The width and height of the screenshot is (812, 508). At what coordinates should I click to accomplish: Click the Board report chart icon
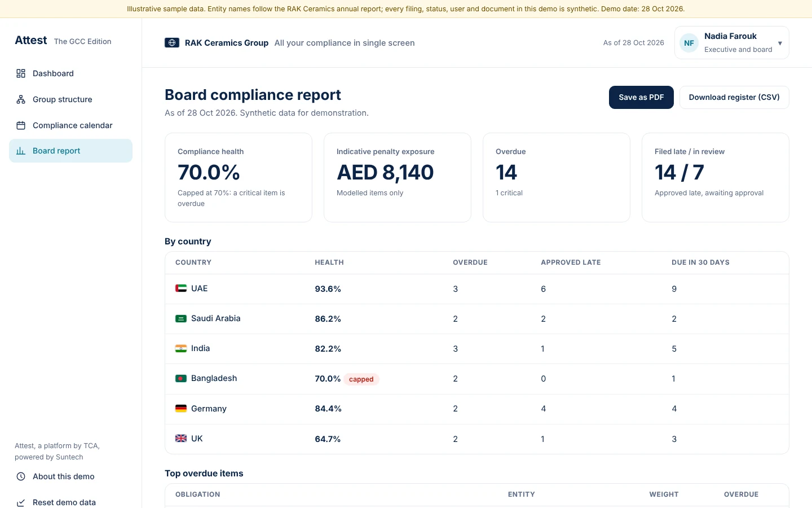[21, 151]
